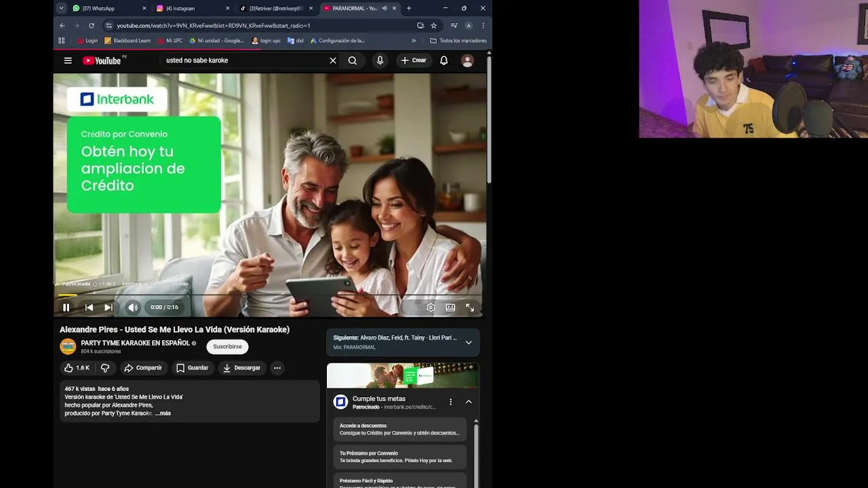Switch to the Retriver TikTok tab

coord(276,8)
